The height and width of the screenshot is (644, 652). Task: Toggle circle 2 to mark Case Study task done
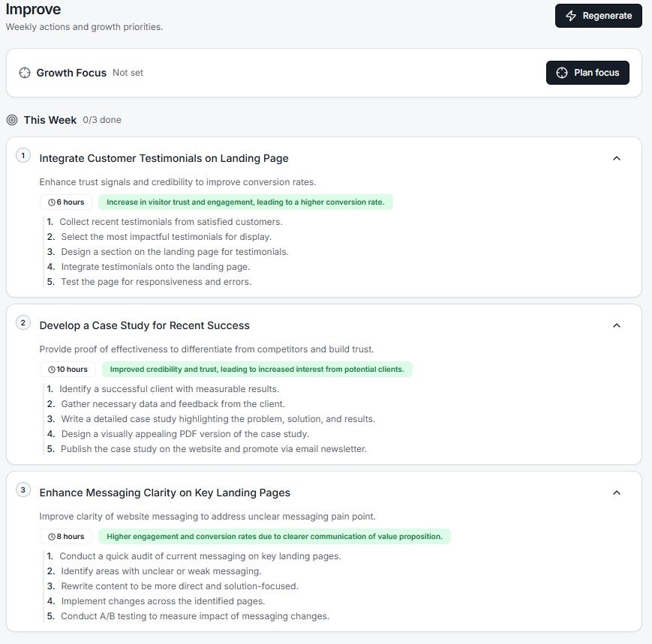click(23, 323)
